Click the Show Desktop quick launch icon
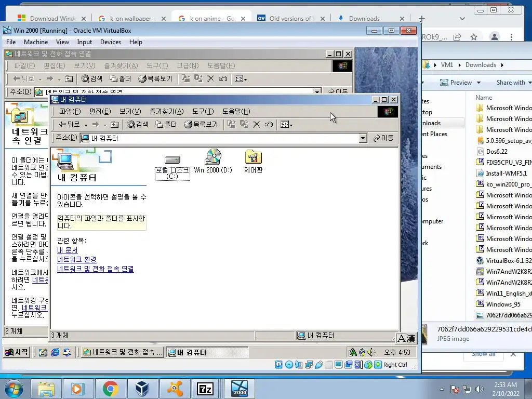Image resolution: width=532 pixels, height=399 pixels. click(x=43, y=353)
